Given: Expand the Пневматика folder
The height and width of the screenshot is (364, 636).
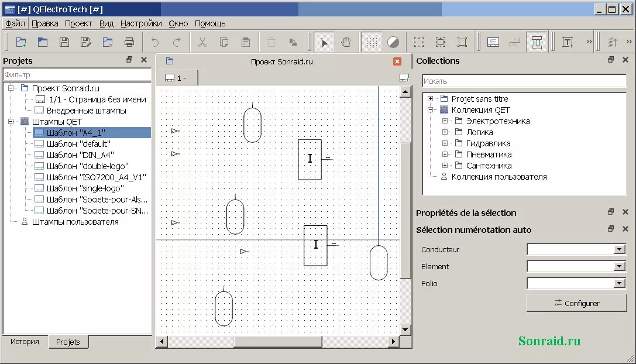Looking at the screenshot, I should 445,154.
